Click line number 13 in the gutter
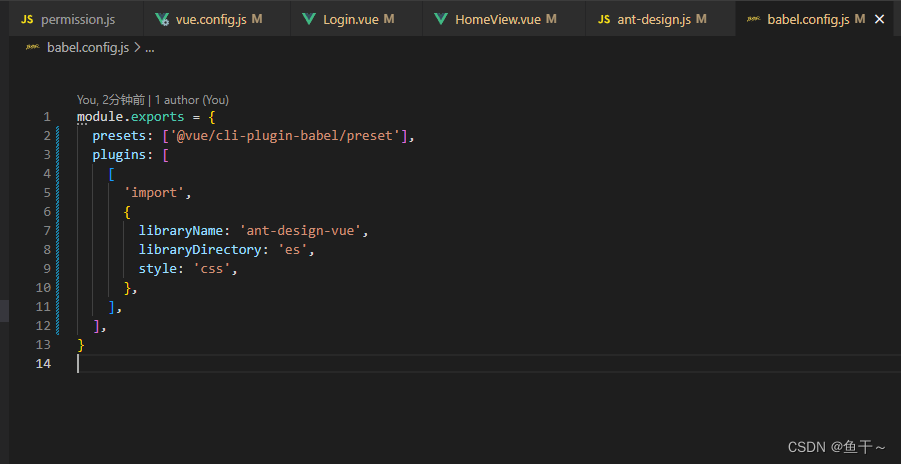 [x=44, y=345]
